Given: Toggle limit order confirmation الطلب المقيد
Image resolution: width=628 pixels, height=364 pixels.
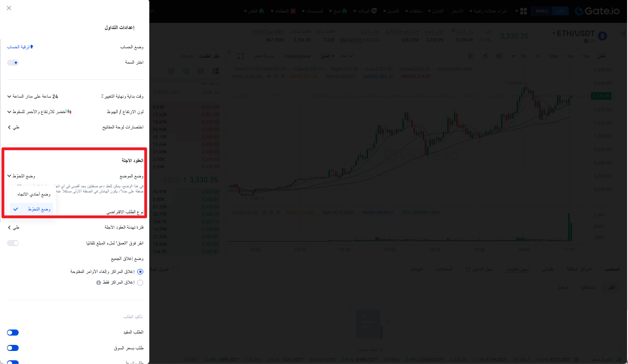Looking at the screenshot, I should click(x=13, y=332).
